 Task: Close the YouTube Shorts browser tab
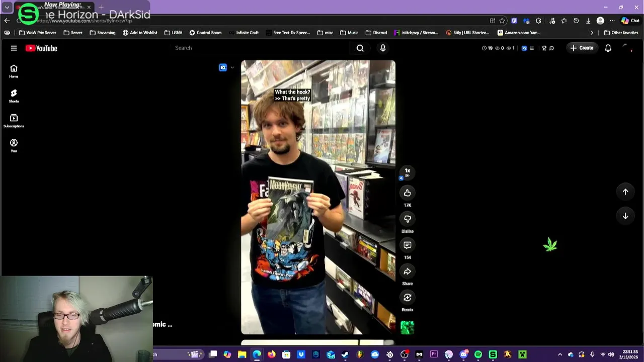tap(89, 7)
